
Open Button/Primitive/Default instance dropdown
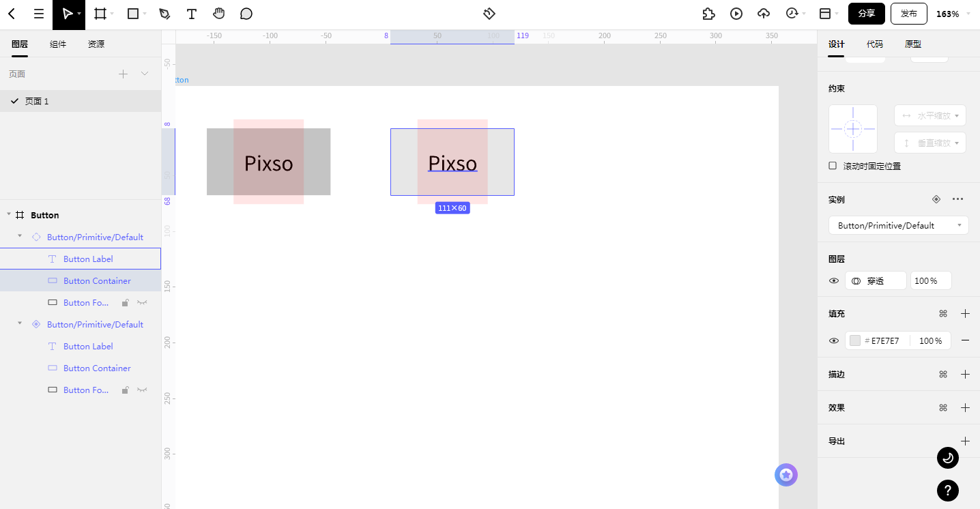tap(898, 225)
